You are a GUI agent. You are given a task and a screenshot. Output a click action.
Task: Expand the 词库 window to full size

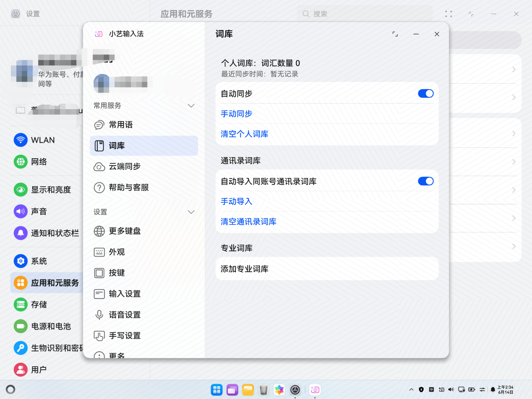pyautogui.click(x=395, y=34)
